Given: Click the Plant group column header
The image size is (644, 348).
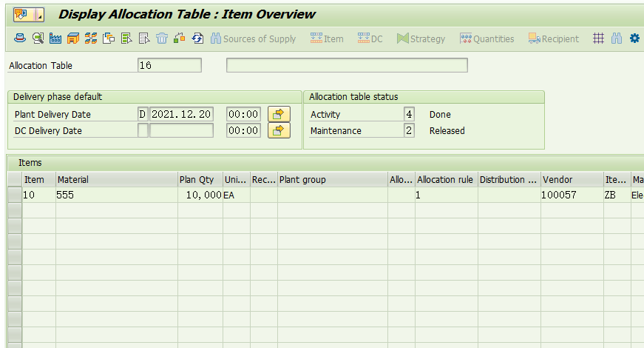Looking at the screenshot, I should point(333,179).
